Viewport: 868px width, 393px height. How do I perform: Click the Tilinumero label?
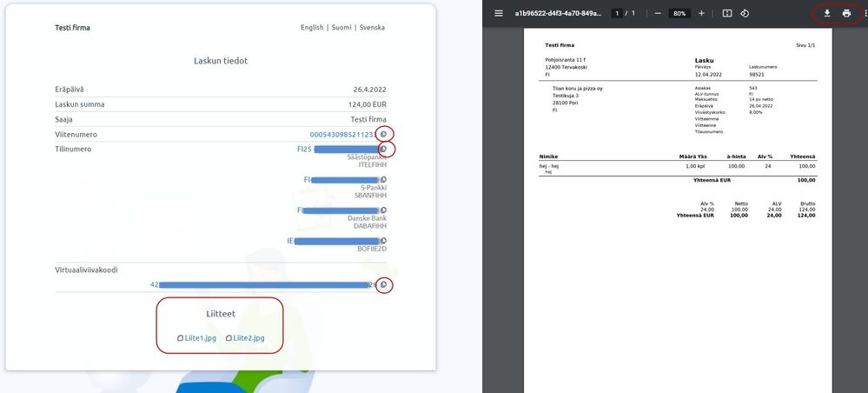(x=73, y=149)
